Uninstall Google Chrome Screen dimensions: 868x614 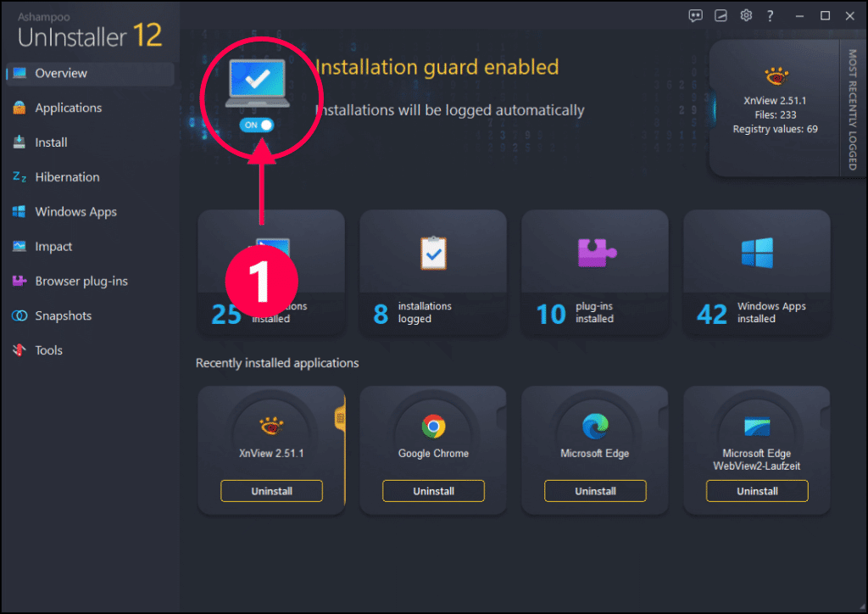tap(433, 491)
